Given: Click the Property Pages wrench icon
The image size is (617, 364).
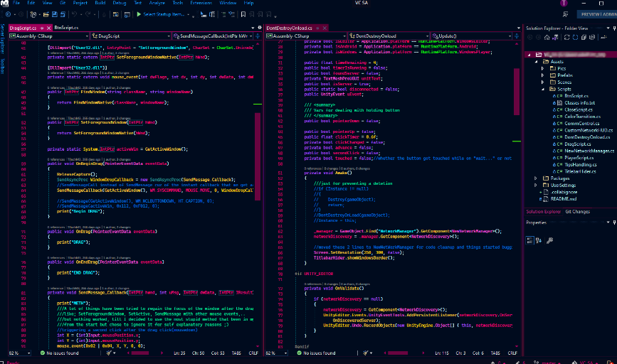Looking at the screenshot, I should 549,240.
